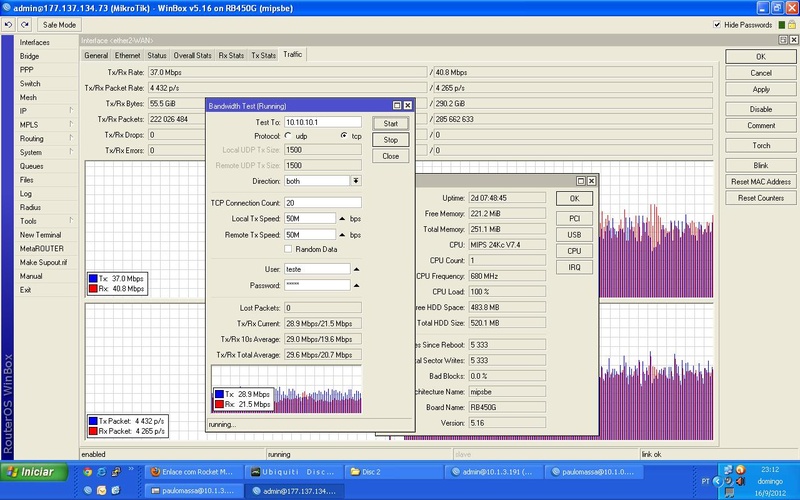This screenshot has height=500, width=800.
Task: Select the udp protocol radio button
Action: (289, 135)
